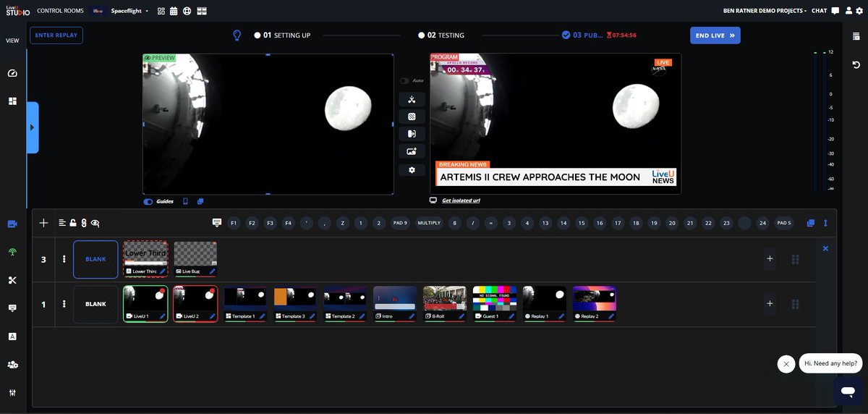Open layer 1 three-dot options menu
This screenshot has width=868, height=414.
[x=63, y=304]
